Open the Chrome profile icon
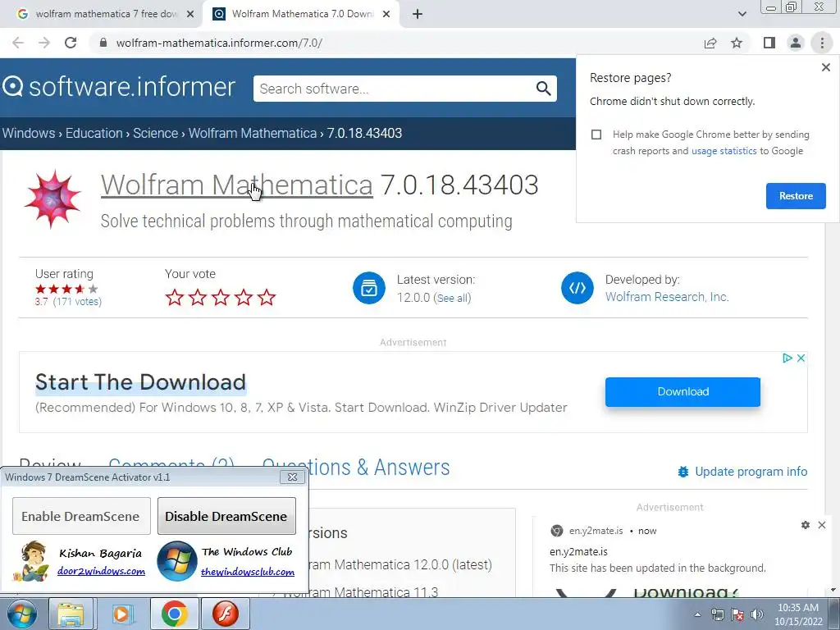840x630 pixels. (796, 43)
